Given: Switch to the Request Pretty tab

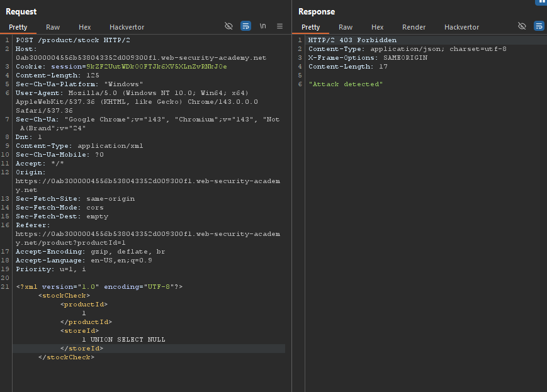Looking at the screenshot, I should click(18, 27).
